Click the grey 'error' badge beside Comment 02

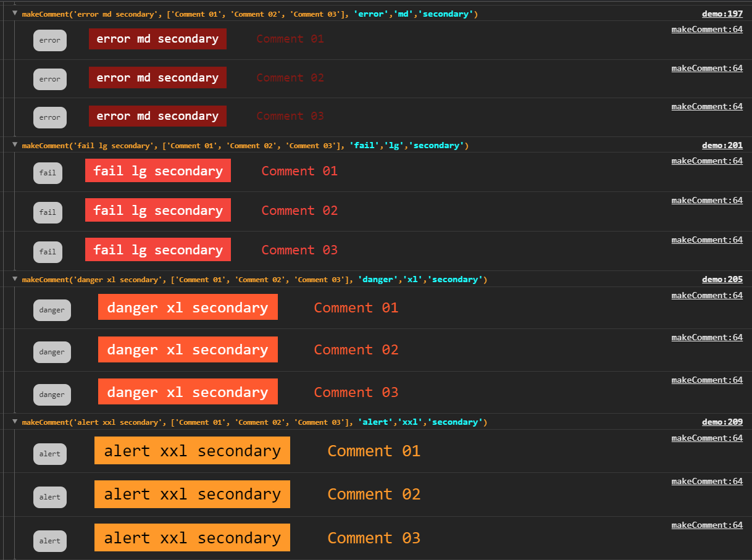(50, 79)
